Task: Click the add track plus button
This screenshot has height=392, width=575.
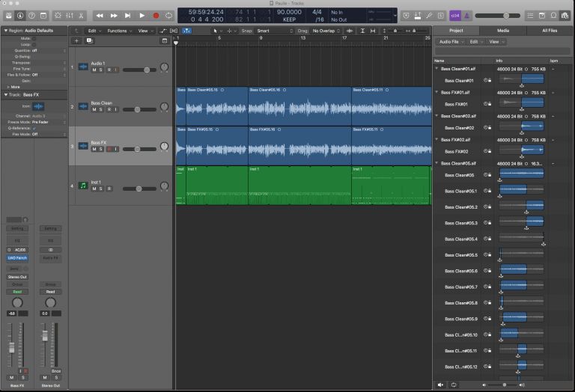Action: [76, 40]
